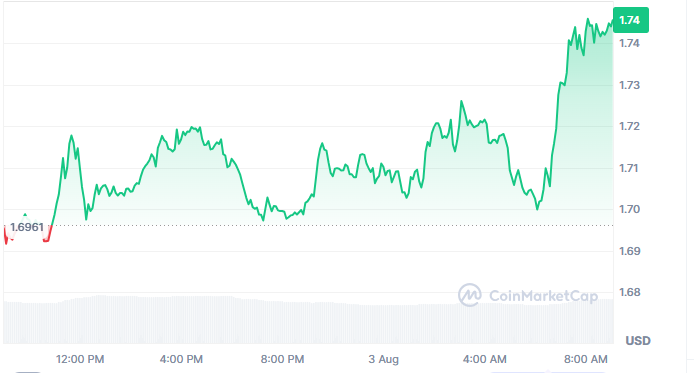Click the USD currency label
This screenshot has width=694, height=373.
pos(638,341)
